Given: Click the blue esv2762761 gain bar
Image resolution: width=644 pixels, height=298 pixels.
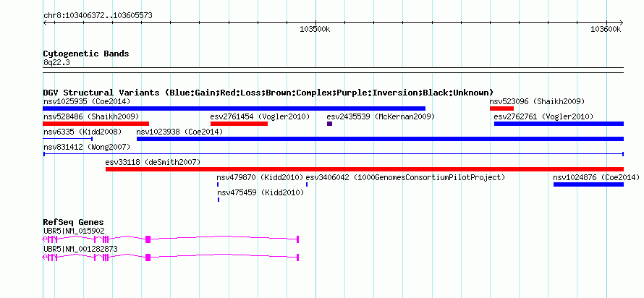Looking at the screenshot, I should click(x=559, y=124).
